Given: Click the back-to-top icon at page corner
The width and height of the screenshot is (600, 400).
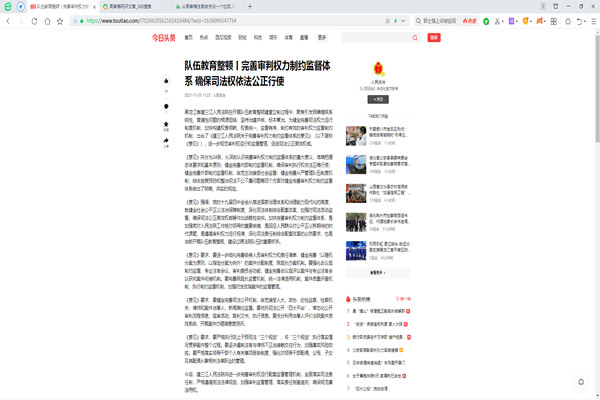Looking at the screenshot, I should (x=581, y=382).
